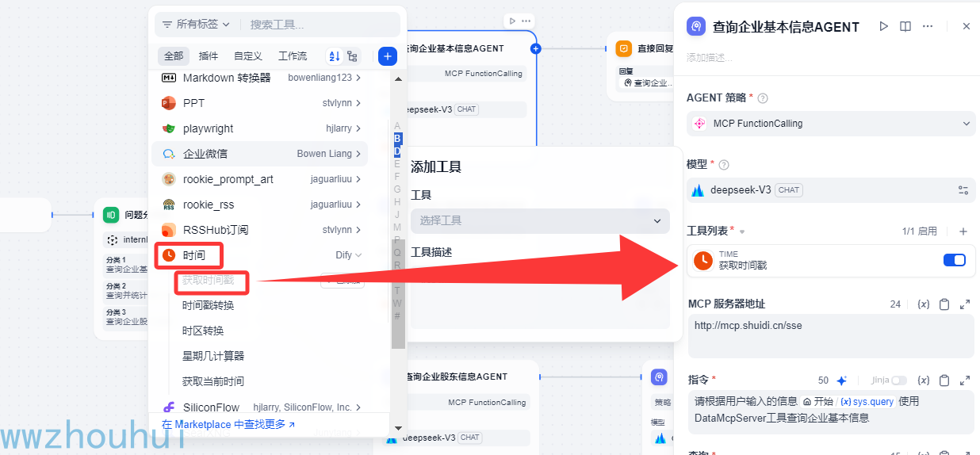Toggle the 获取时间戳 tool switch off
Screen dimensions: 980x455
click(x=955, y=260)
